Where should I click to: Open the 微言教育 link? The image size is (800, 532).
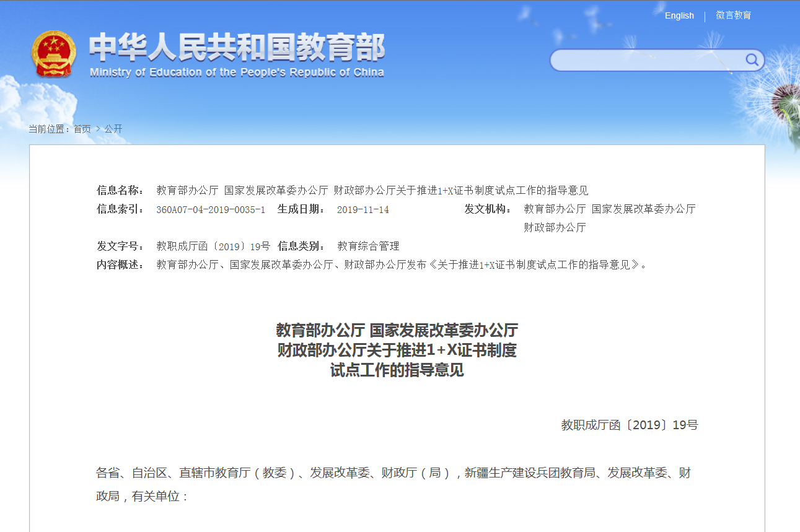coord(734,15)
